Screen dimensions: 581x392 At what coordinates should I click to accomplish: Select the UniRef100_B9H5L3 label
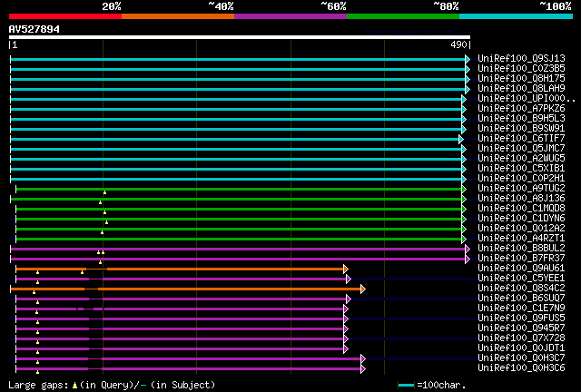click(x=521, y=119)
